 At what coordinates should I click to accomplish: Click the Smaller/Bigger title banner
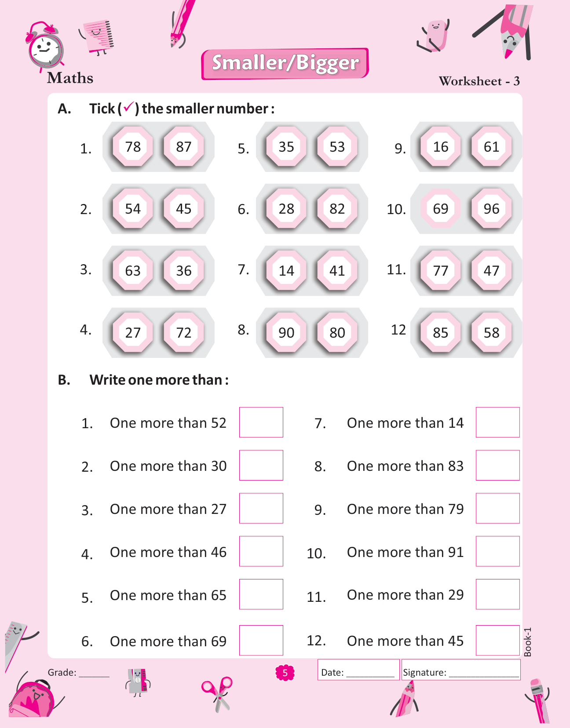point(285,64)
